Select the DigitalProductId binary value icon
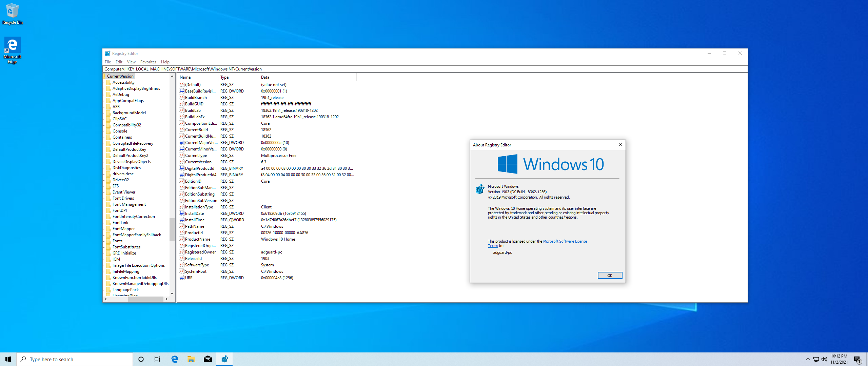Viewport: 868px width, 366px height. tap(182, 168)
